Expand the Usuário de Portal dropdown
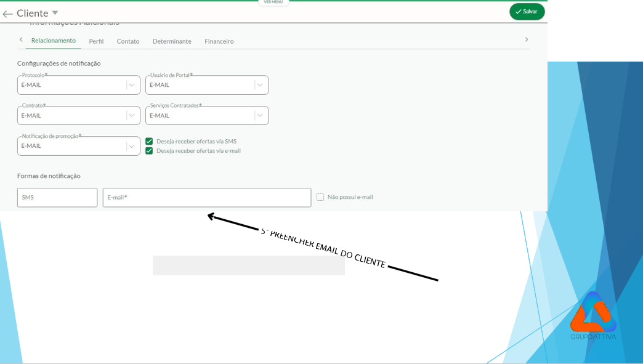This screenshot has height=364, width=643. (259, 85)
